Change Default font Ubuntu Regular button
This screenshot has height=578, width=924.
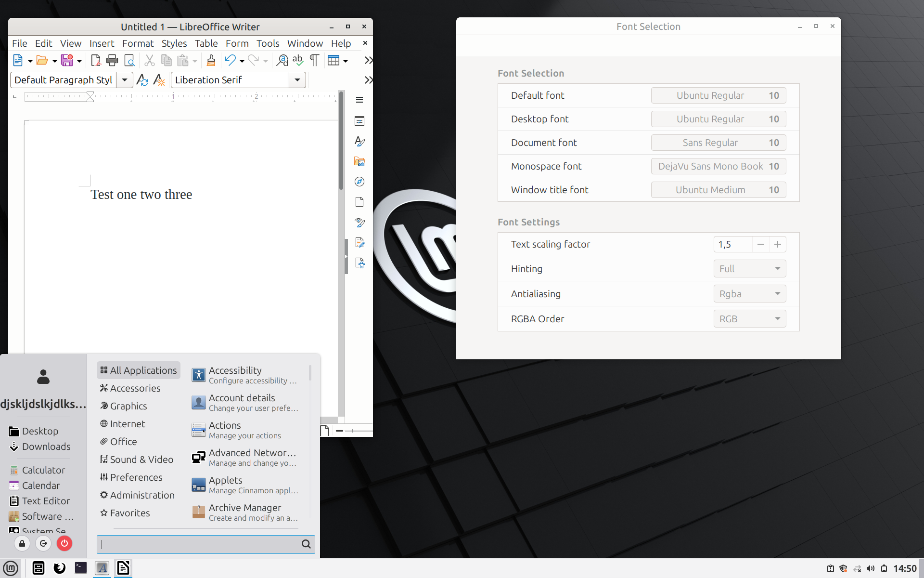point(719,95)
